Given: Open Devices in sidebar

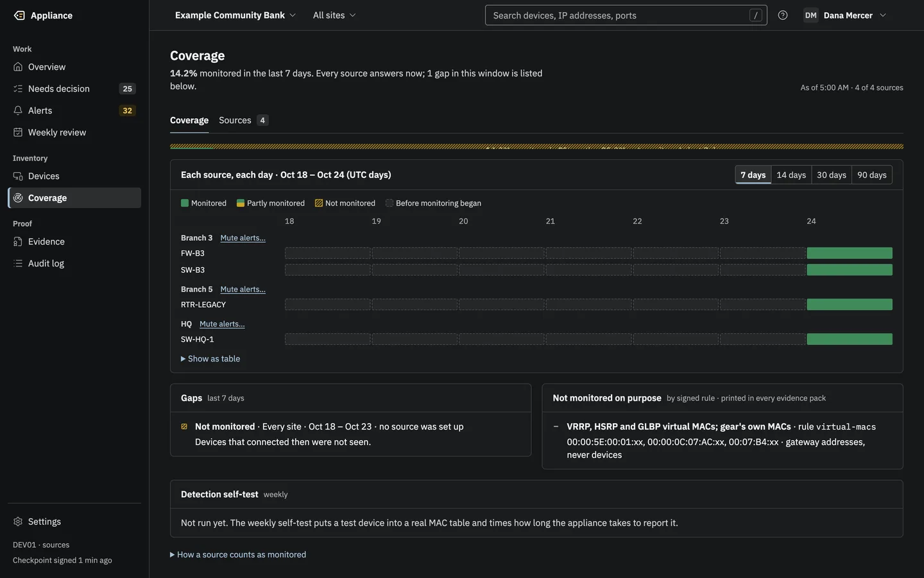Looking at the screenshot, I should 74,176.
